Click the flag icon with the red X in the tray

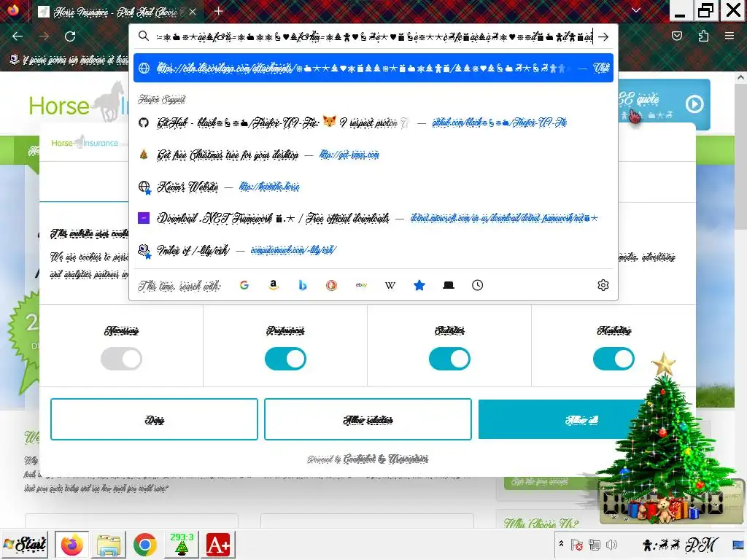pos(577,544)
